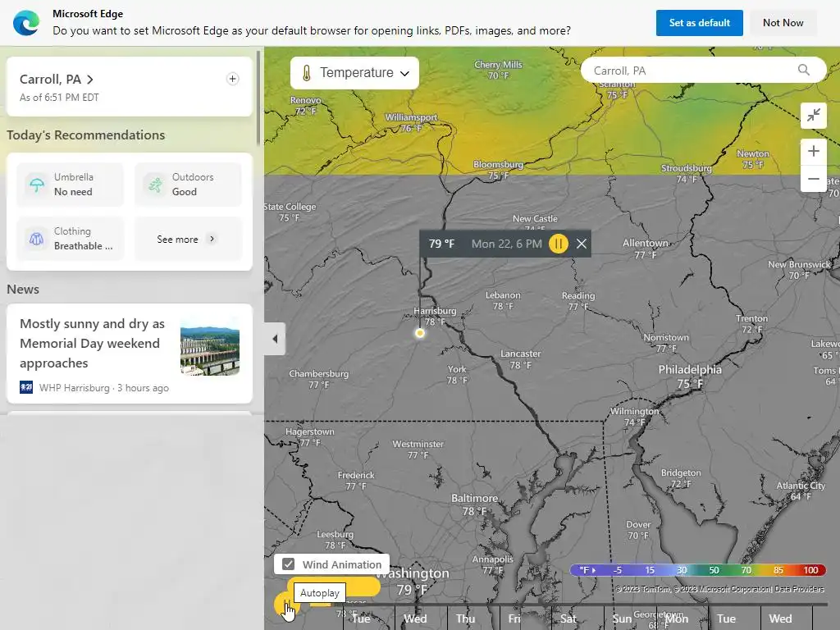Zoom out on the map

tap(813, 178)
